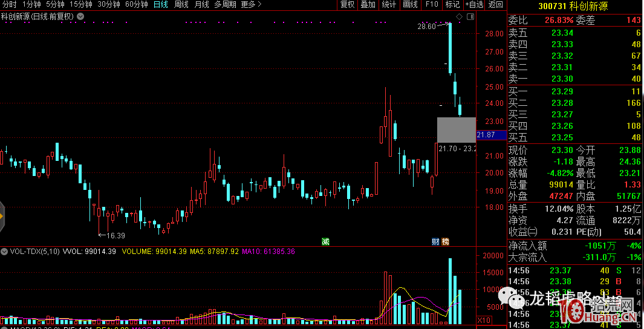Switch to 分时 intraday view
Viewport: 644px width, 329px height.
tap(10, 5)
